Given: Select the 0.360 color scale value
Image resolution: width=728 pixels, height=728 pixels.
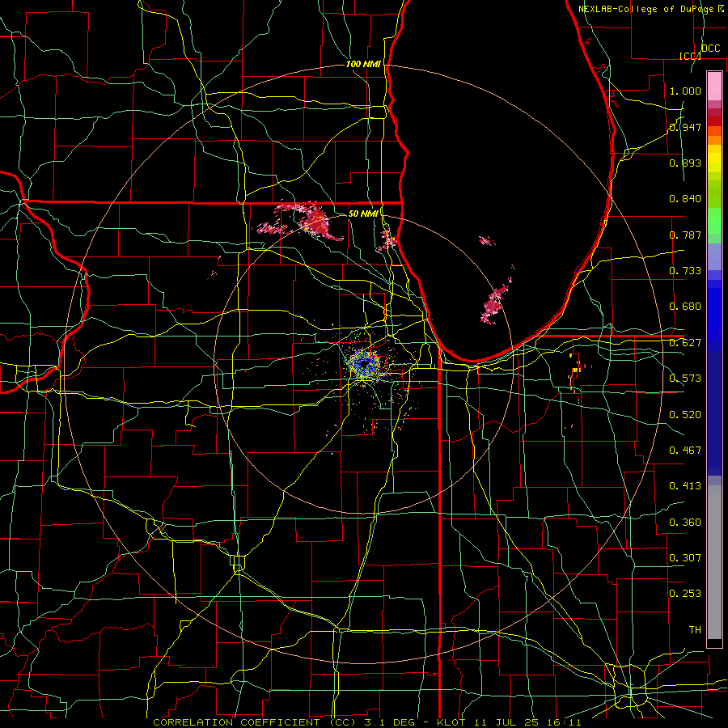Looking at the screenshot, I should tap(685, 523).
